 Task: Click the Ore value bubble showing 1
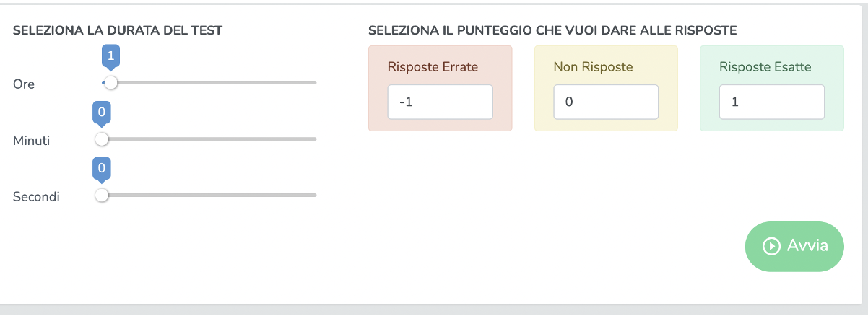pos(110,56)
